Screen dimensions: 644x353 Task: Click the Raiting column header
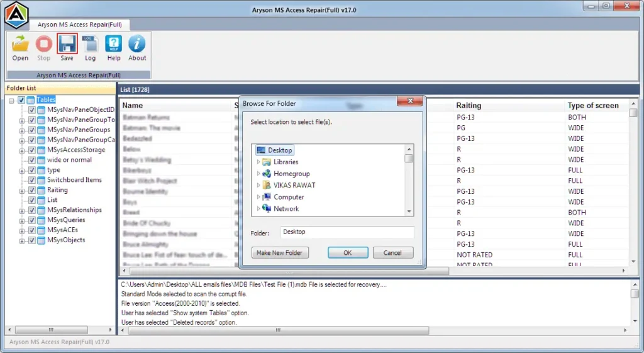[469, 105]
